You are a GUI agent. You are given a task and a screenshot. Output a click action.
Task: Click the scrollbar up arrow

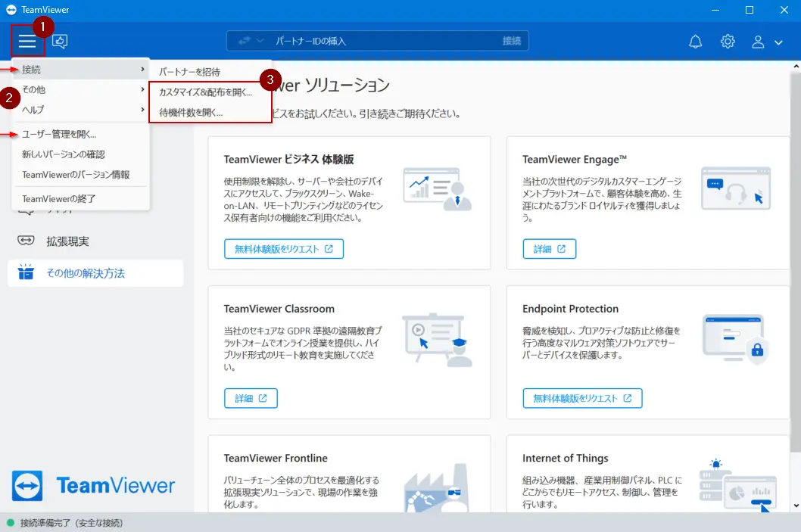[796, 67]
